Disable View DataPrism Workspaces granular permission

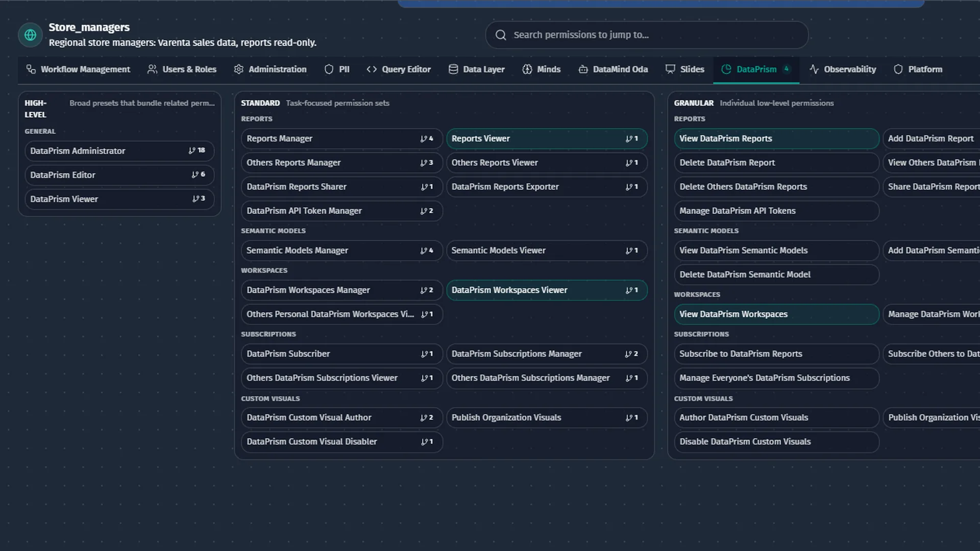776,314
